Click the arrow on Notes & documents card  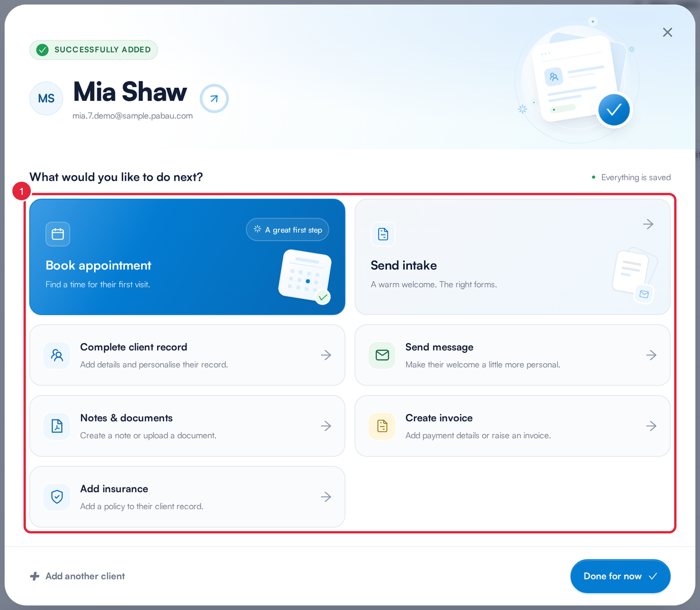pyautogui.click(x=326, y=426)
